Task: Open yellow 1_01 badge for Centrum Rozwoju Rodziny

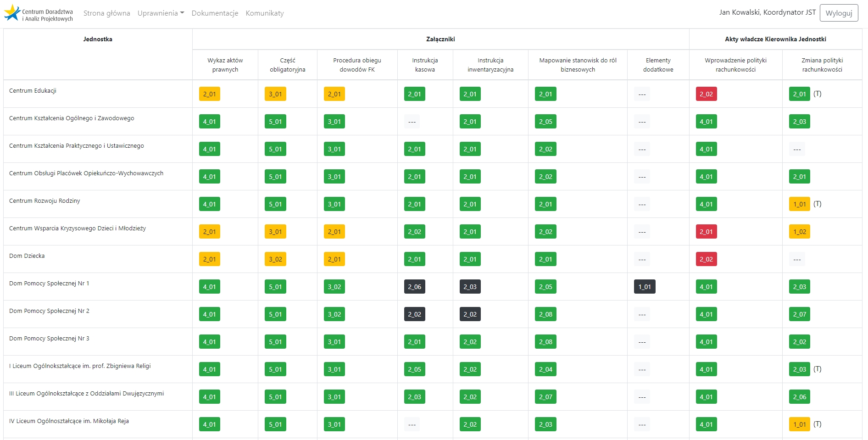Action: click(x=800, y=204)
